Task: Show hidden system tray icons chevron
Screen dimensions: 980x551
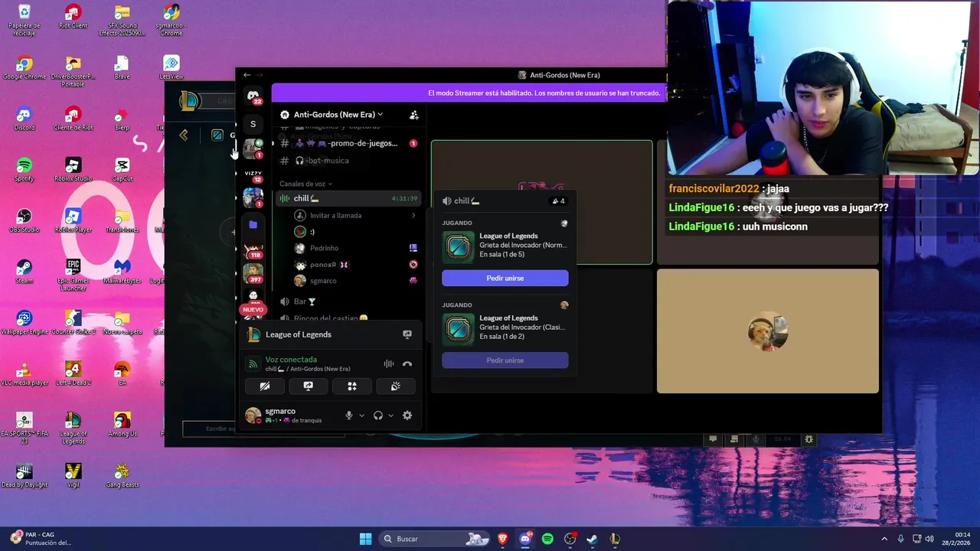Action: pyautogui.click(x=884, y=539)
